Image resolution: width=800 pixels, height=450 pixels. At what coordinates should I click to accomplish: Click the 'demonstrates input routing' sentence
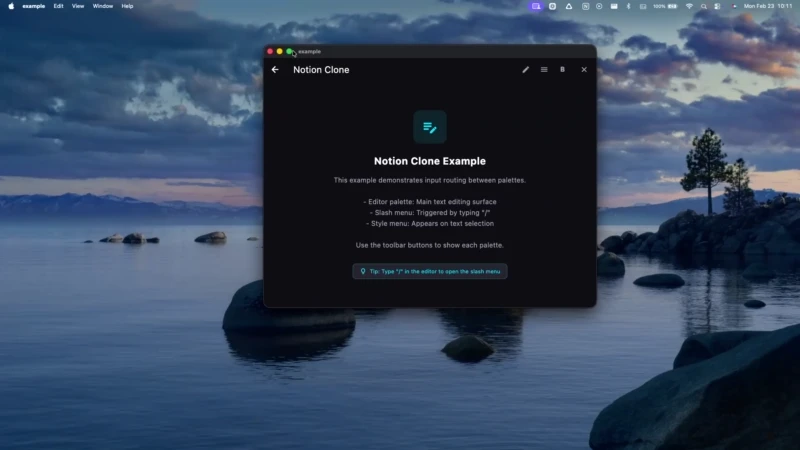coord(430,180)
